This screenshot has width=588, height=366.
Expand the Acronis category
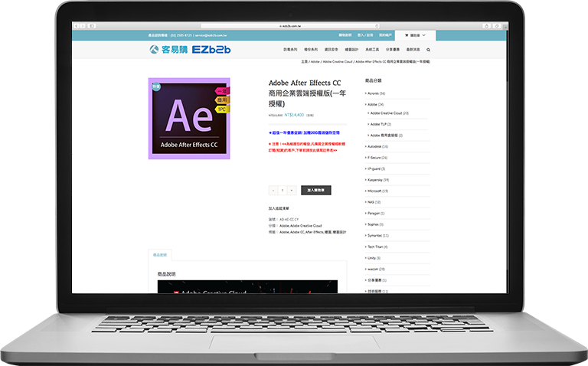pyautogui.click(x=375, y=93)
